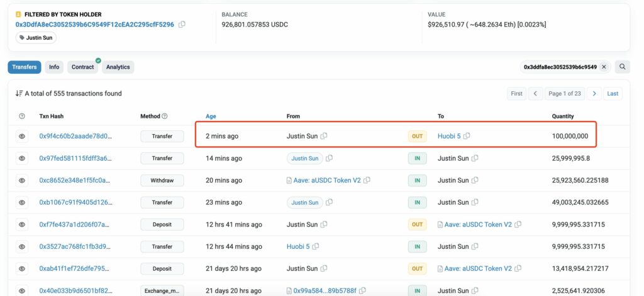
Task: Open the 0x99a584...89b5788f sender link
Action: click(x=325, y=291)
